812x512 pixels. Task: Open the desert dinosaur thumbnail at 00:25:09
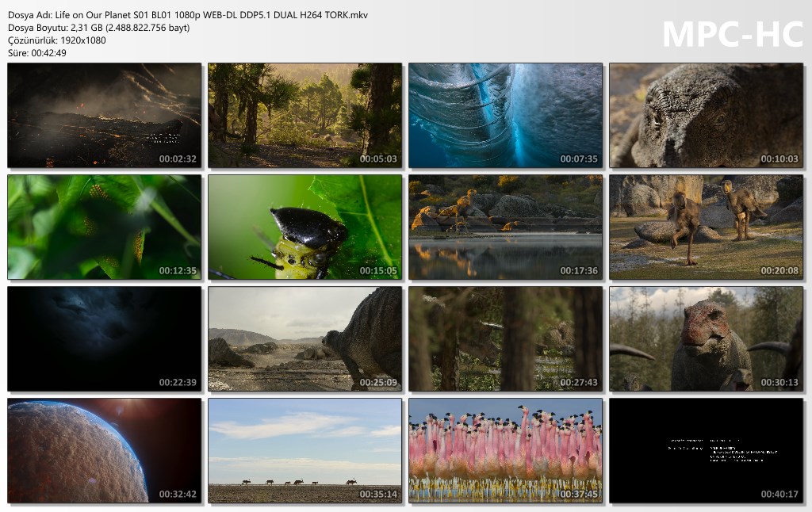(304, 339)
